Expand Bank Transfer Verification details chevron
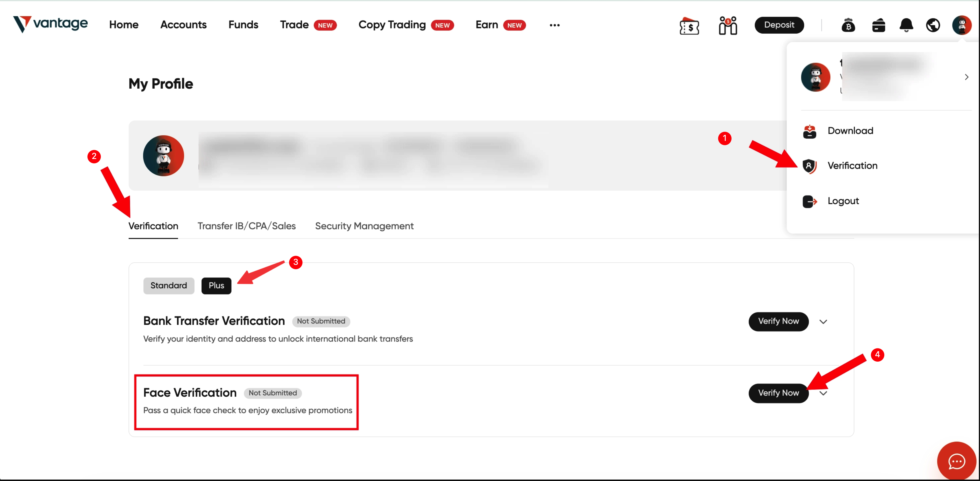The width and height of the screenshot is (980, 481). coord(823,322)
